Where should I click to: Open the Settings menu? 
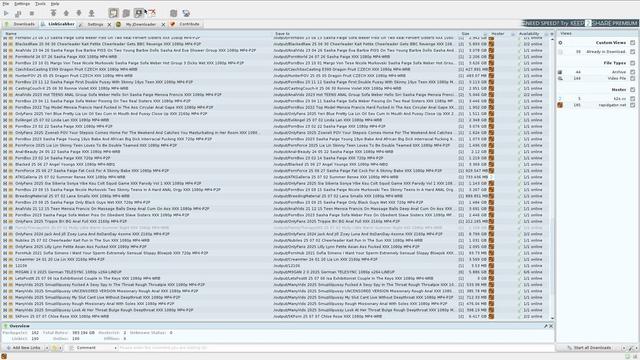pos(22,4)
